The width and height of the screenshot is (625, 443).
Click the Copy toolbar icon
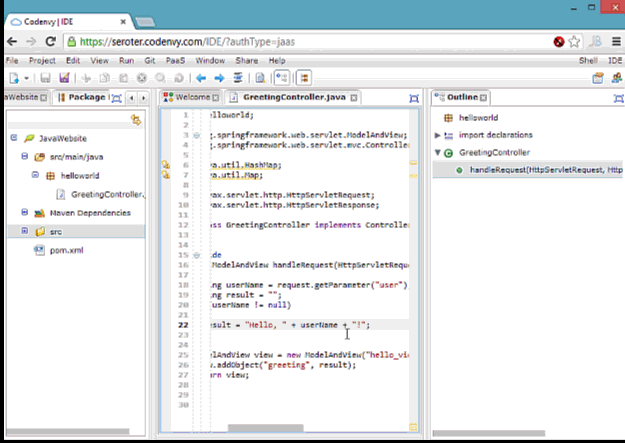pyautogui.click(x=104, y=78)
